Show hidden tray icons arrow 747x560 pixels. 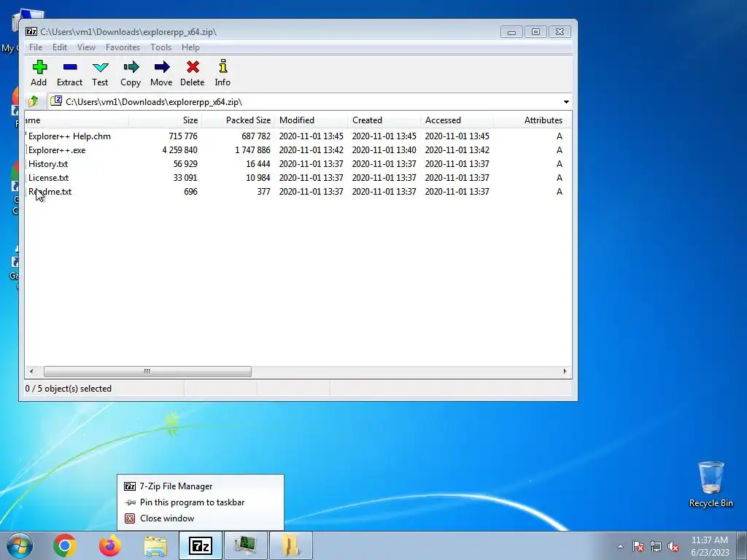[x=620, y=546]
